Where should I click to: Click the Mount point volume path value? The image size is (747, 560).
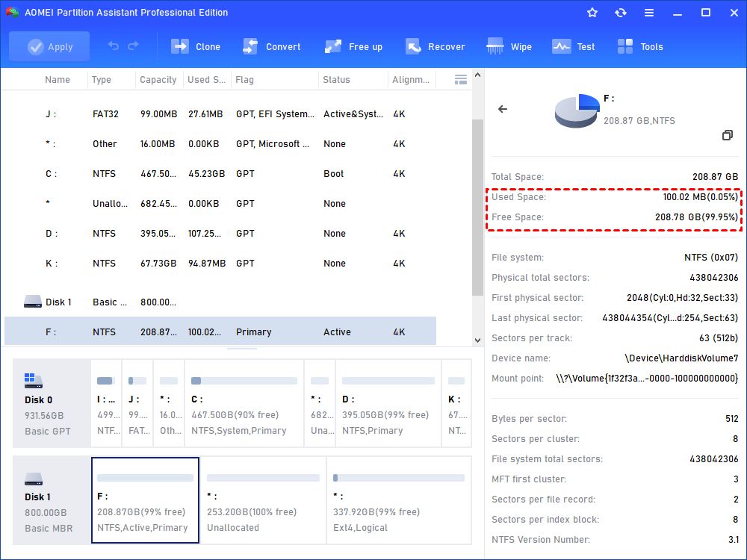click(647, 378)
